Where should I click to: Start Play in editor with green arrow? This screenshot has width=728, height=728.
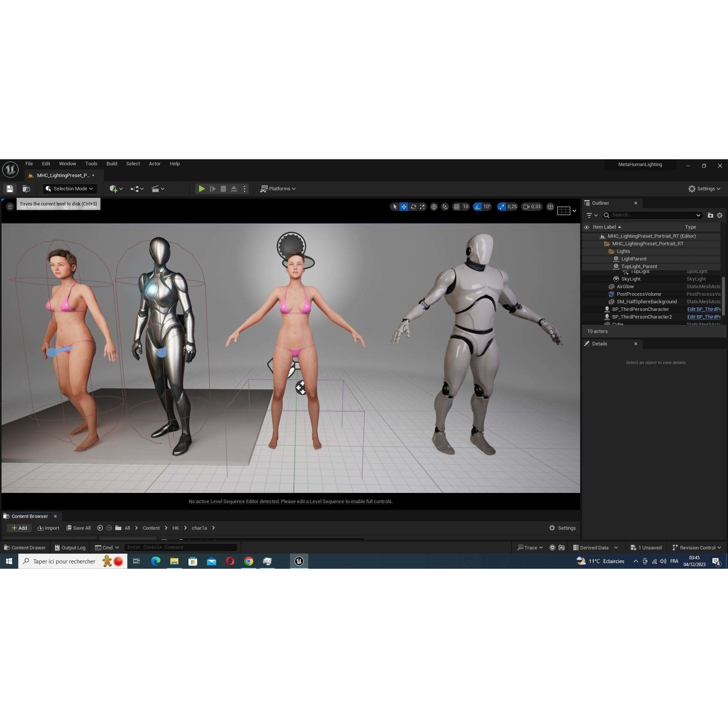click(202, 188)
